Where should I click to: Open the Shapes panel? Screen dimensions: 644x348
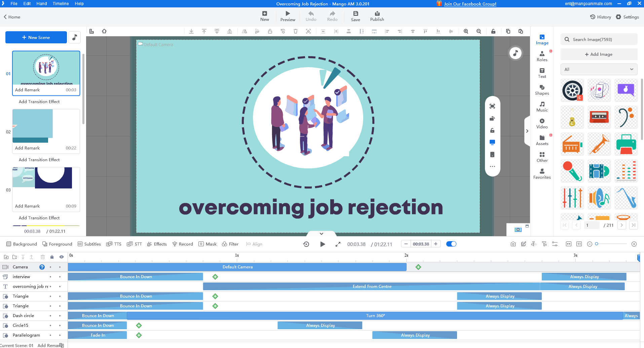pos(542,89)
